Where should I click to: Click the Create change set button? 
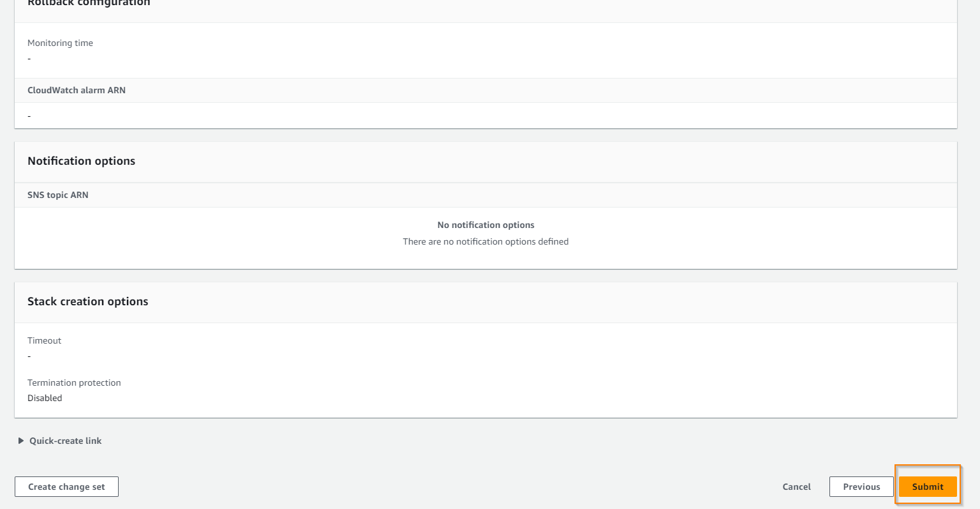pos(66,487)
